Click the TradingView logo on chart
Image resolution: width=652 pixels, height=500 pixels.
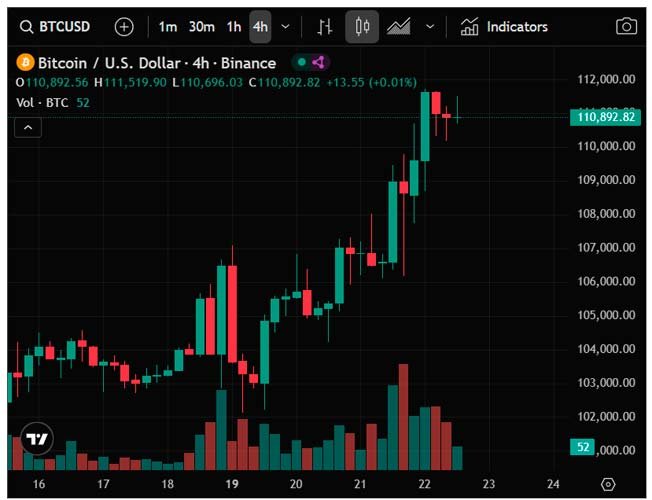37,440
